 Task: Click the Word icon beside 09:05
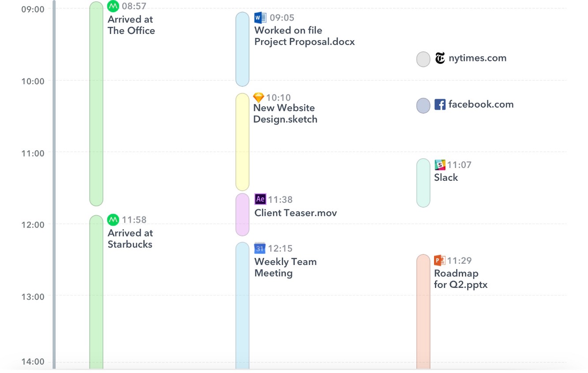tap(260, 18)
